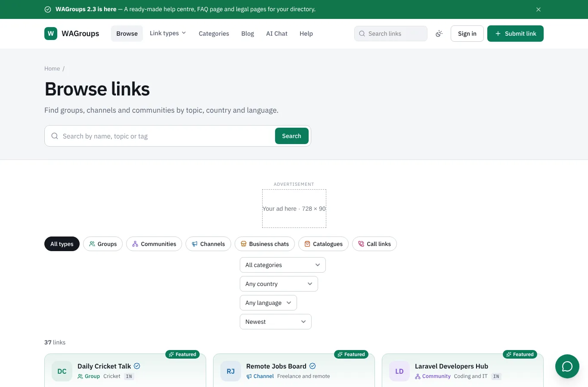
Task: Choose the Call links phone filter
Action: tap(374, 244)
